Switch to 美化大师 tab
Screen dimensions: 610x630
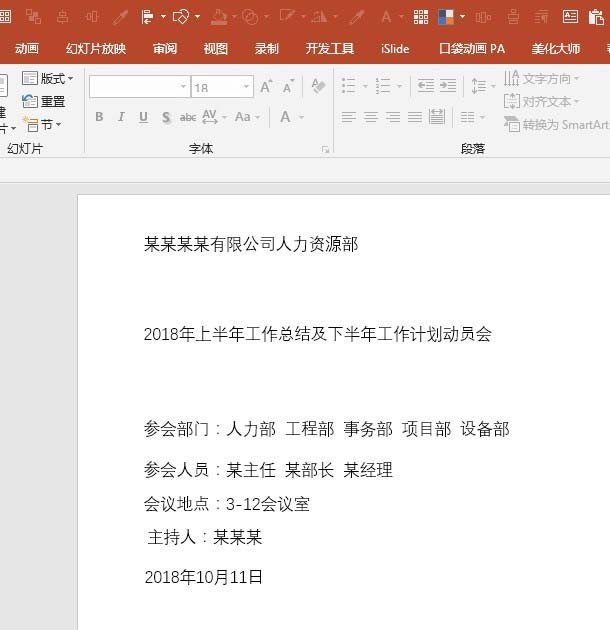(x=556, y=49)
